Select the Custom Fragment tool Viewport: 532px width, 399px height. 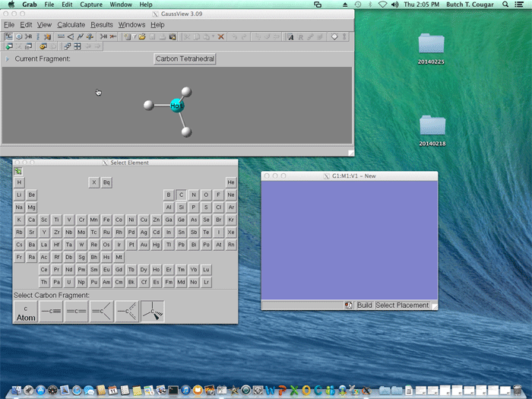[x=47, y=36]
